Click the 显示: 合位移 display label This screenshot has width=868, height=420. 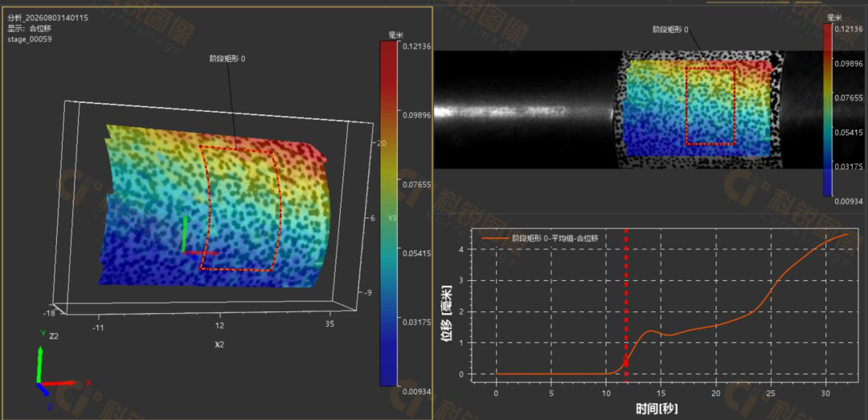click(x=30, y=29)
